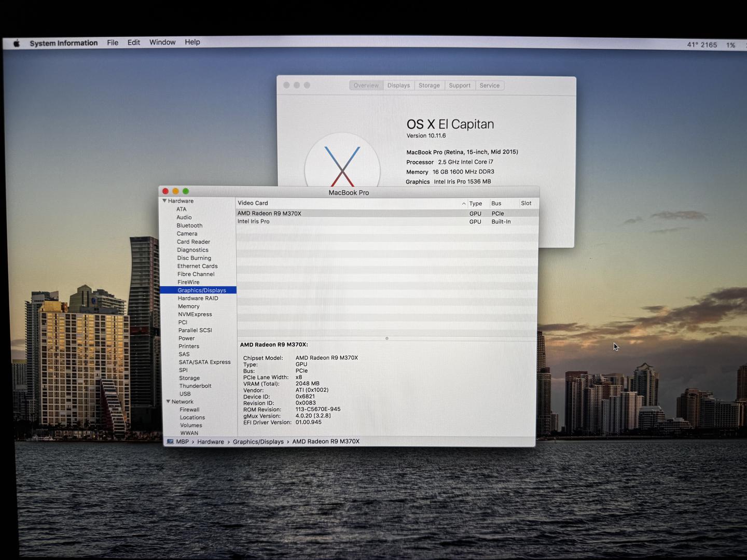Switch to Storage tab in About window

[429, 86]
